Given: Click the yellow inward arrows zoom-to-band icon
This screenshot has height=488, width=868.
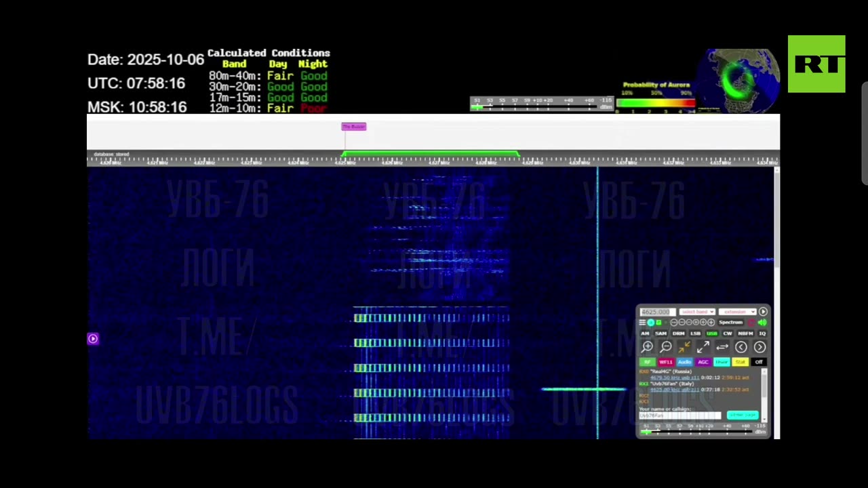Looking at the screenshot, I should pyautogui.click(x=684, y=347).
